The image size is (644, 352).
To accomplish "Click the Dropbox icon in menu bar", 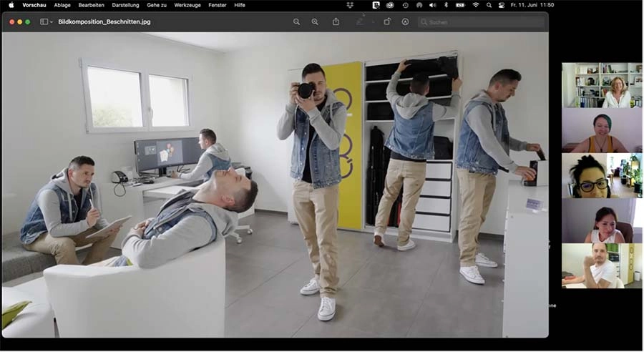I will pyautogui.click(x=350, y=5).
